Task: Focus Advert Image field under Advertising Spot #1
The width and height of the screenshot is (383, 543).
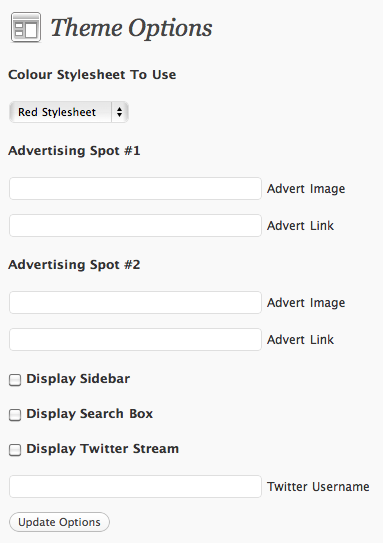Action: click(135, 189)
